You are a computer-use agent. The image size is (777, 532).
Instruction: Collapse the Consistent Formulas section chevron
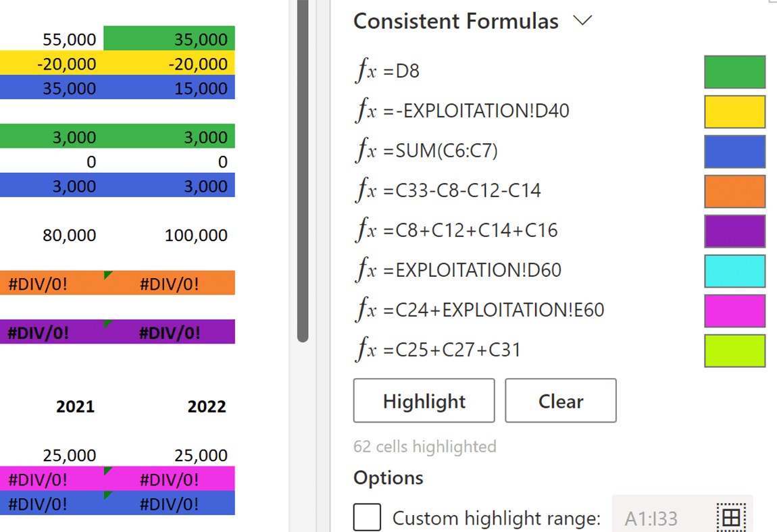pyautogui.click(x=582, y=21)
